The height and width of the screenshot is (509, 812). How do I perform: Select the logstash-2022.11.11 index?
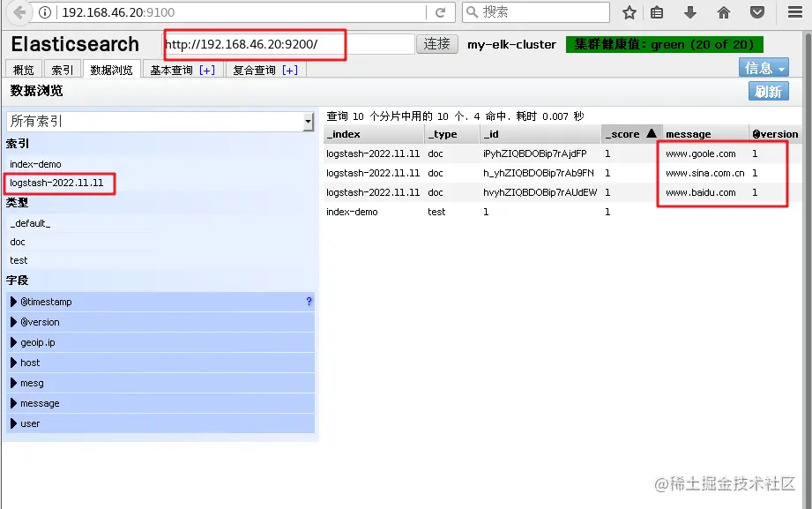[57, 183]
